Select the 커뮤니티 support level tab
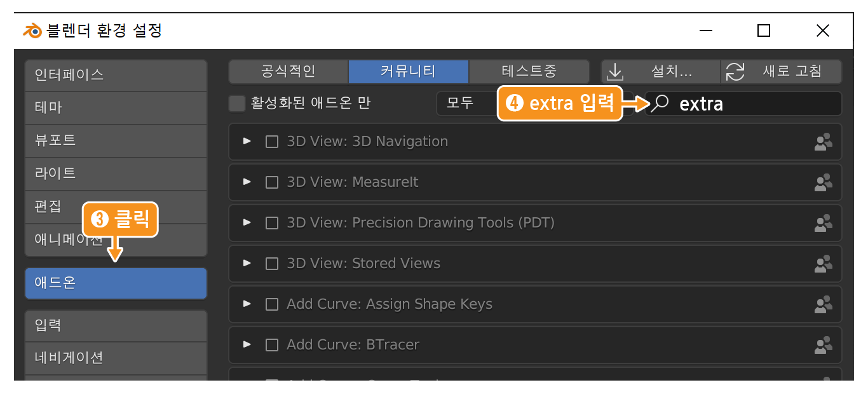Viewport: 868px width, 406px height. [x=409, y=72]
